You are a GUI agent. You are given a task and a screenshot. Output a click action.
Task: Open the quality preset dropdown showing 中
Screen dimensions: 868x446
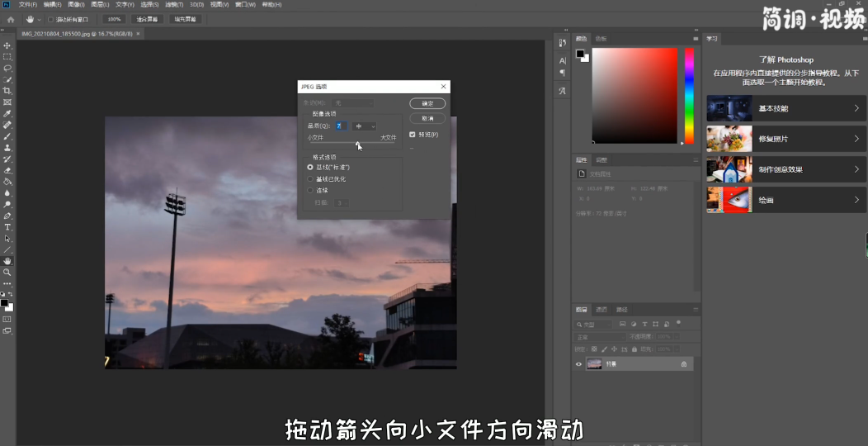click(364, 126)
